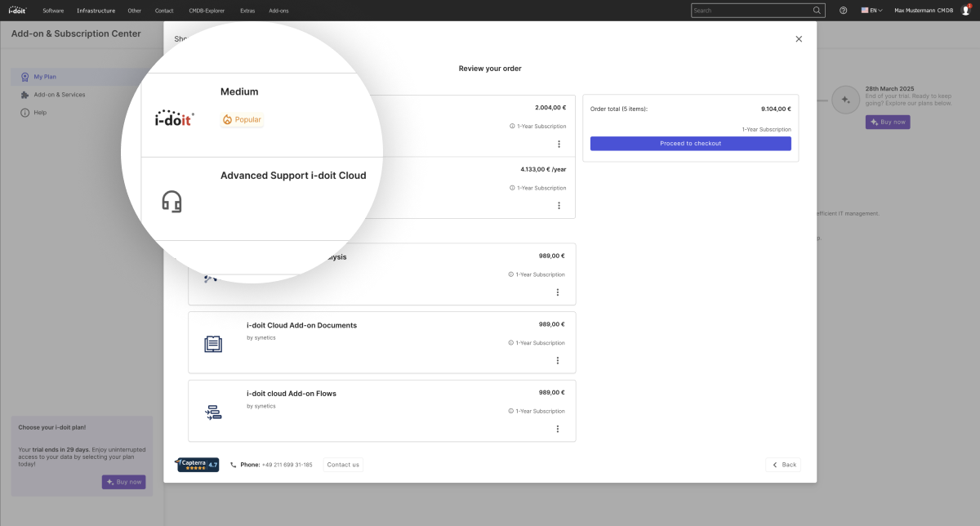Open the Max Mustermann CMDB user menu
Image resolution: width=980 pixels, height=526 pixels.
click(x=932, y=11)
